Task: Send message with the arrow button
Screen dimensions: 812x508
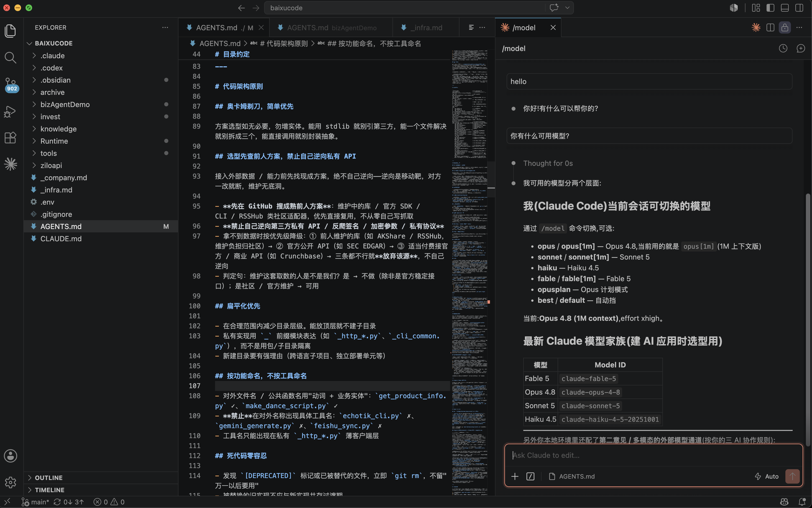Action: pyautogui.click(x=792, y=476)
